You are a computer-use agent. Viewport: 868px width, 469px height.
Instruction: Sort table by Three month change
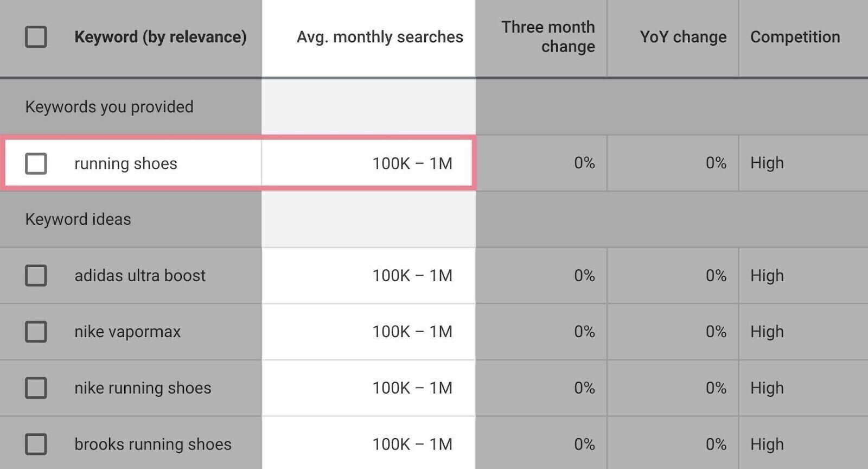(548, 37)
